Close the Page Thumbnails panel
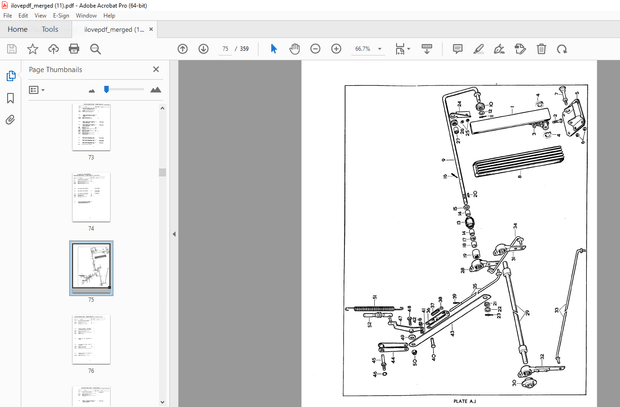The height and width of the screenshot is (407, 620). pos(156,69)
